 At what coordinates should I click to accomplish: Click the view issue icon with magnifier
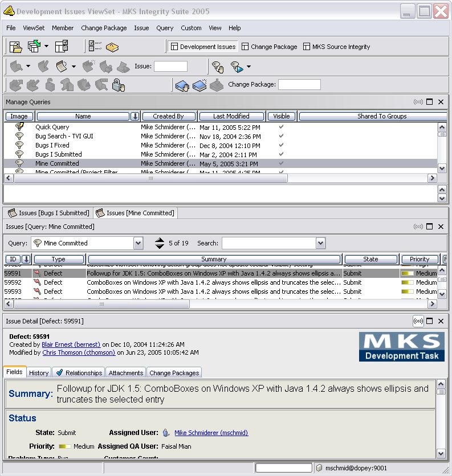[17, 66]
